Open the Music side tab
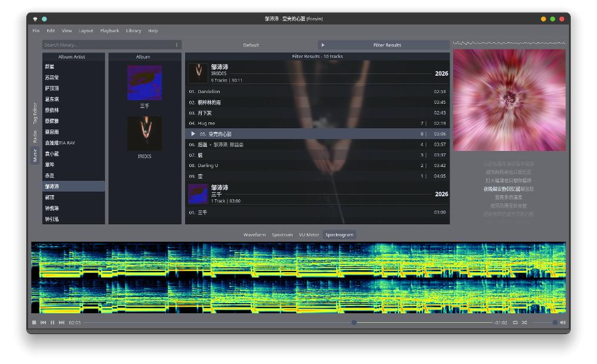597x364 pixels. 35,155
